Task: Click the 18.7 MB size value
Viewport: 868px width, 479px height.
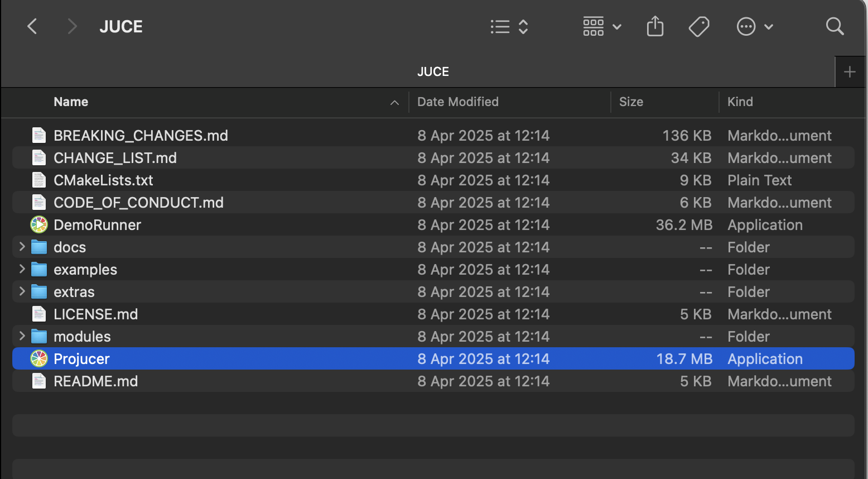Action: [x=684, y=359]
